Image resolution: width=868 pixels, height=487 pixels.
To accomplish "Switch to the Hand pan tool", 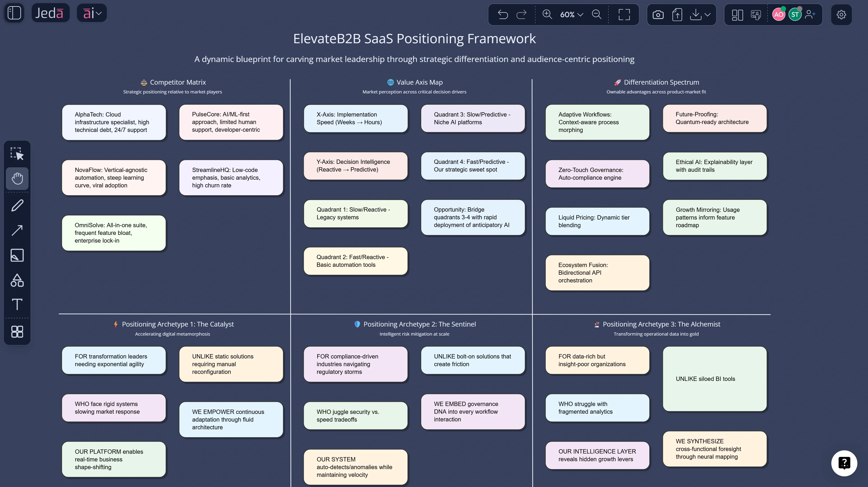I will (x=17, y=179).
